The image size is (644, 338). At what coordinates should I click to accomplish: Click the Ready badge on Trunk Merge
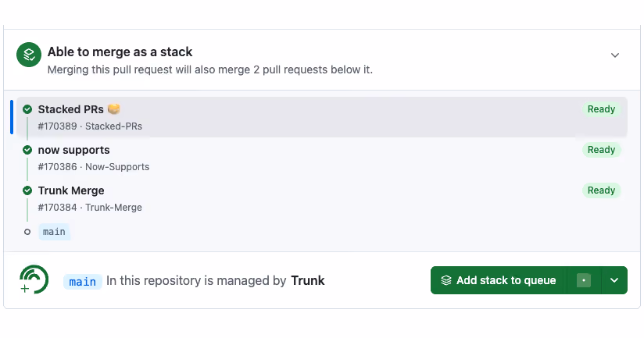pos(601,190)
